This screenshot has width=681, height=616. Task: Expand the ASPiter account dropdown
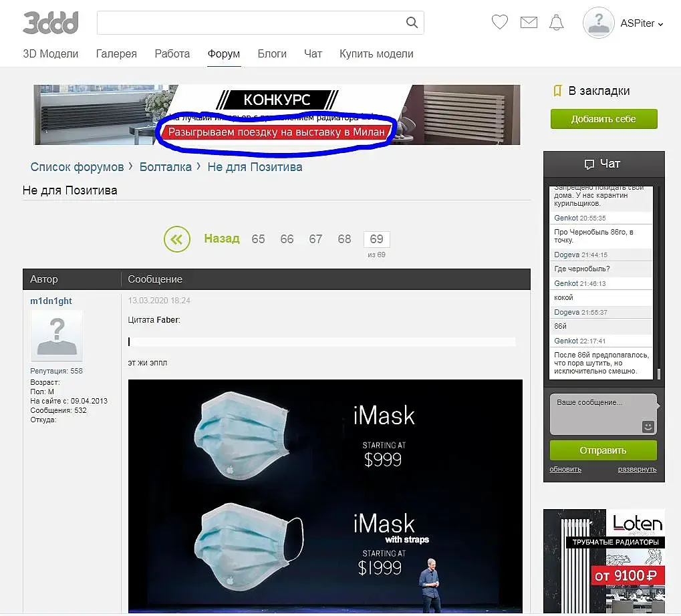[x=660, y=24]
